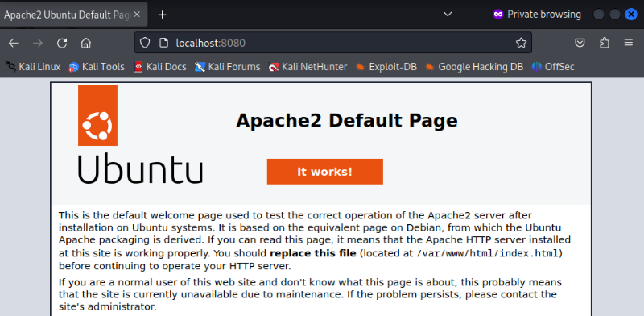
Task: Bookmark this page with the star icon
Action: [x=521, y=43]
